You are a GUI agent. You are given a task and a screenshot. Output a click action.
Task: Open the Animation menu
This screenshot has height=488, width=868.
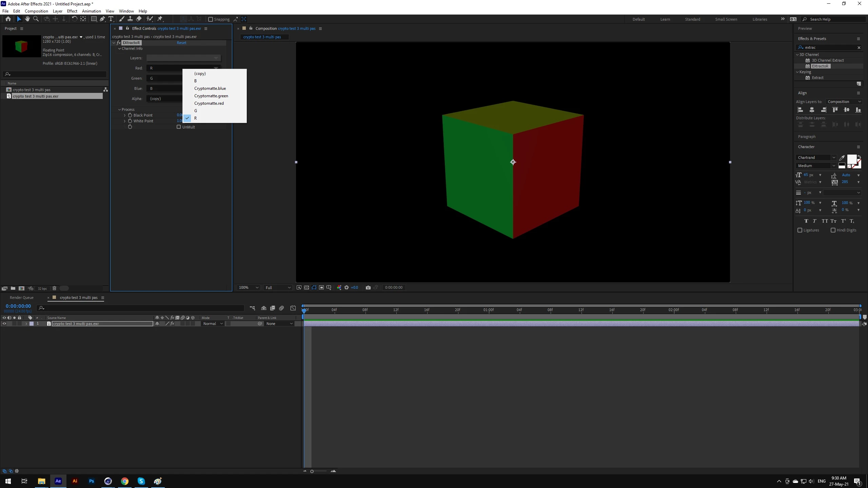[x=91, y=11]
